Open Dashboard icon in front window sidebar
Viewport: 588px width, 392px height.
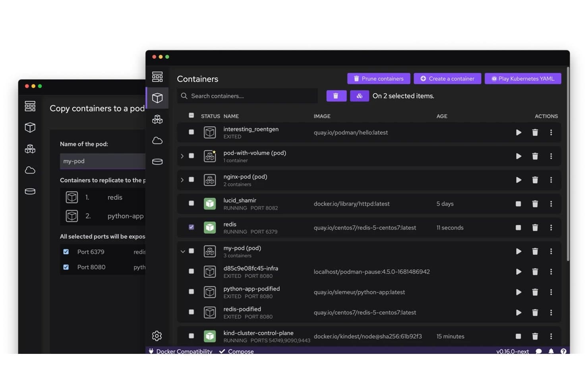(x=157, y=77)
